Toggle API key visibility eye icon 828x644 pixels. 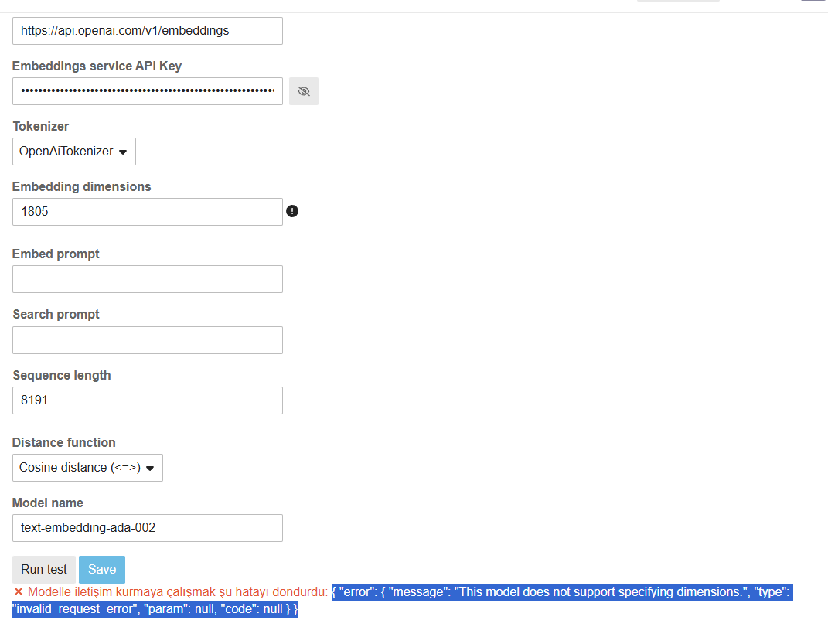point(304,91)
